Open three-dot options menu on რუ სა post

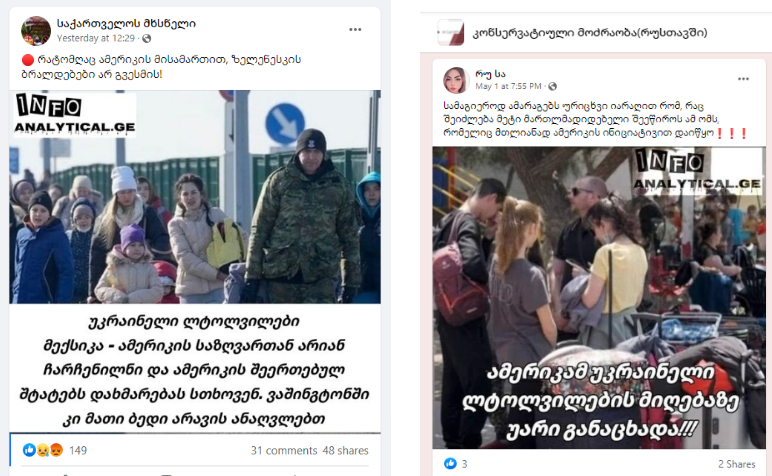click(x=743, y=79)
